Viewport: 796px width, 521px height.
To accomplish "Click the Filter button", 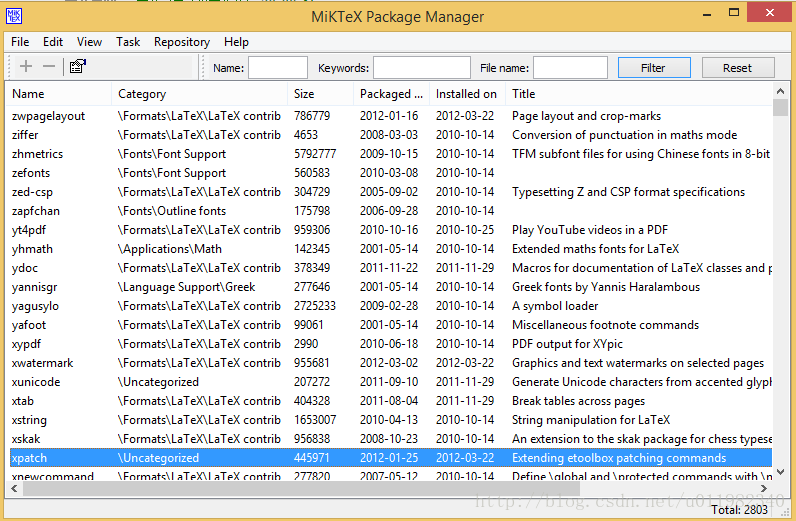I will point(654,68).
